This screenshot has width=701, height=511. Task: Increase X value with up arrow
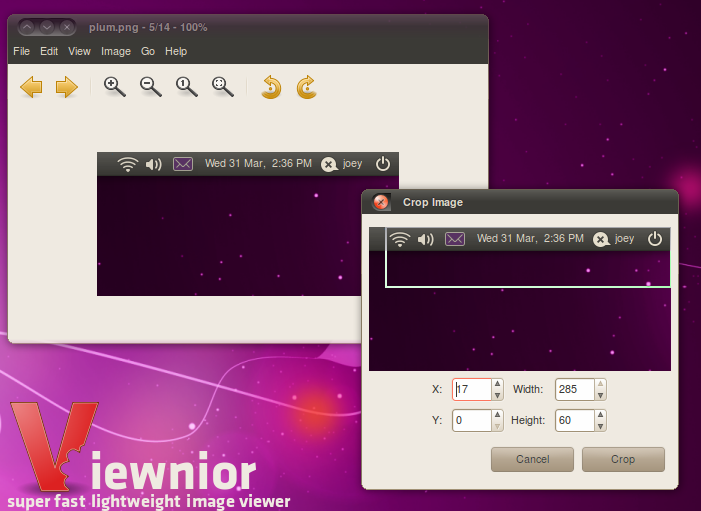[x=498, y=384]
